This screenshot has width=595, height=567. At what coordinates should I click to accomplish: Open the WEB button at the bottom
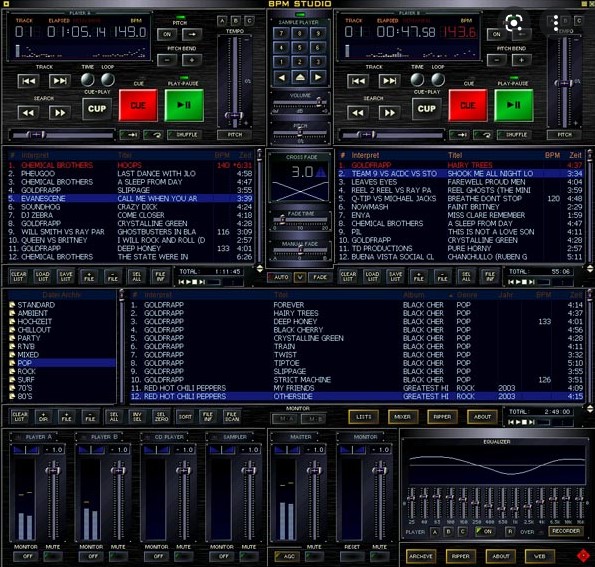[x=540, y=556]
